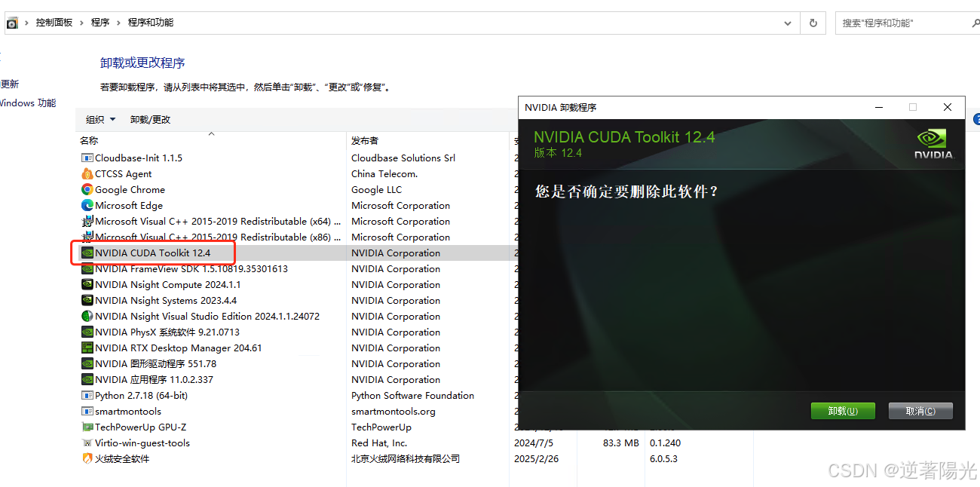Viewport: 980px width, 487px height.
Task: Click the NVIDIA CUDA Toolkit 12.4 icon
Action: pyautogui.click(x=87, y=253)
